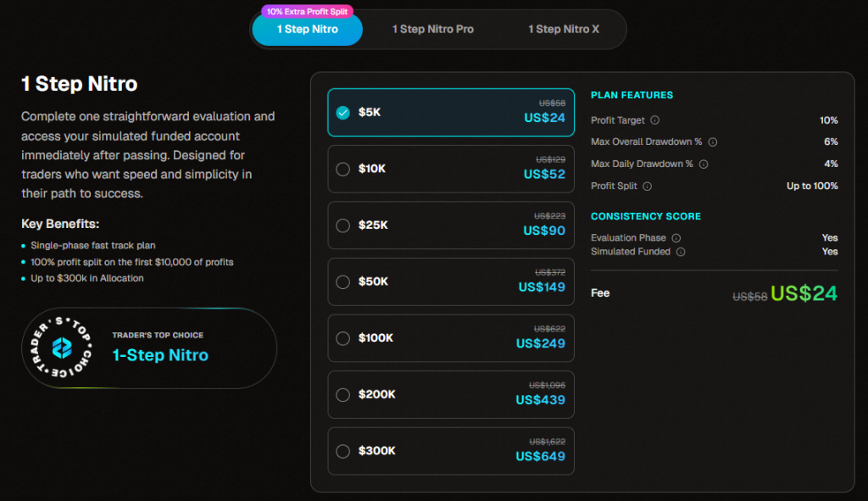Viewport: 868px width, 501px height.
Task: Click info icon beside Simulated Funded
Action: click(681, 252)
